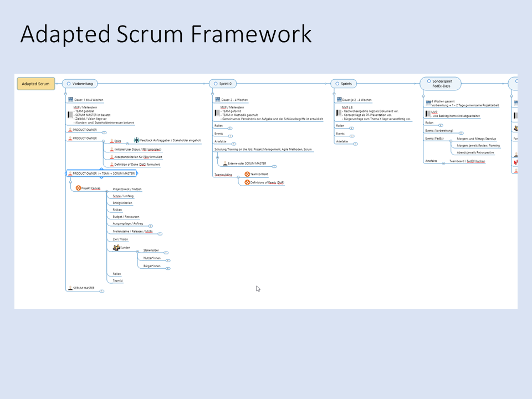
Task: Click the stakeholder feedback group icon
Action: pyautogui.click(x=136, y=141)
